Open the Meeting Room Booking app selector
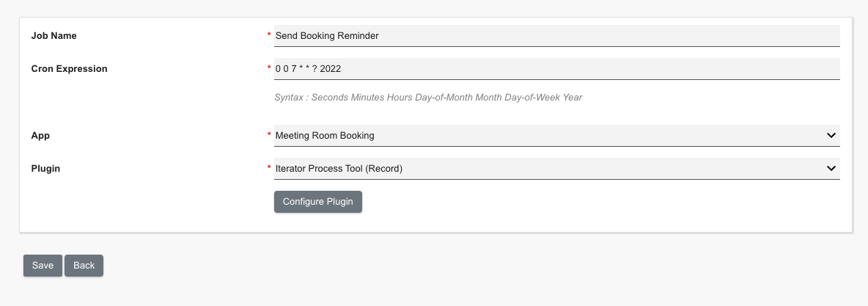Viewport: 868px width, 306px height. [x=550, y=136]
